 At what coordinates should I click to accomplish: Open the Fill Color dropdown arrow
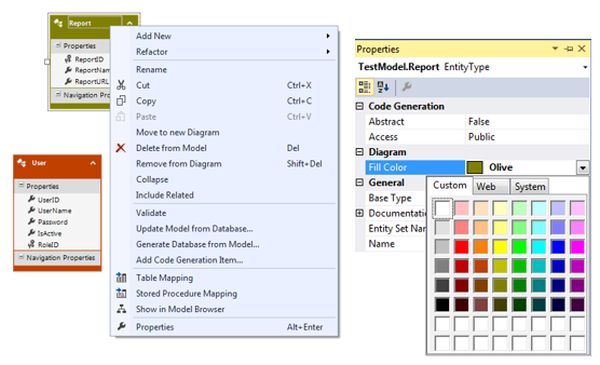583,168
